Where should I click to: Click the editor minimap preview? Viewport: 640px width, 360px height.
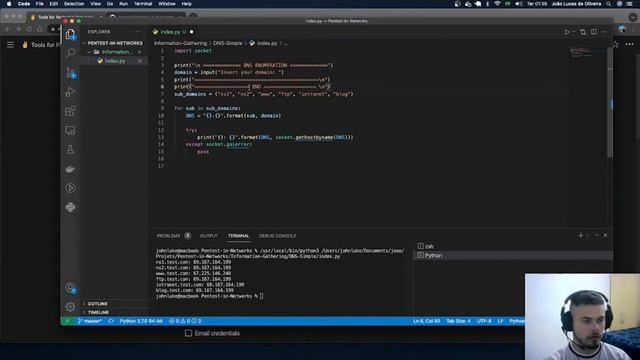(x=586, y=53)
